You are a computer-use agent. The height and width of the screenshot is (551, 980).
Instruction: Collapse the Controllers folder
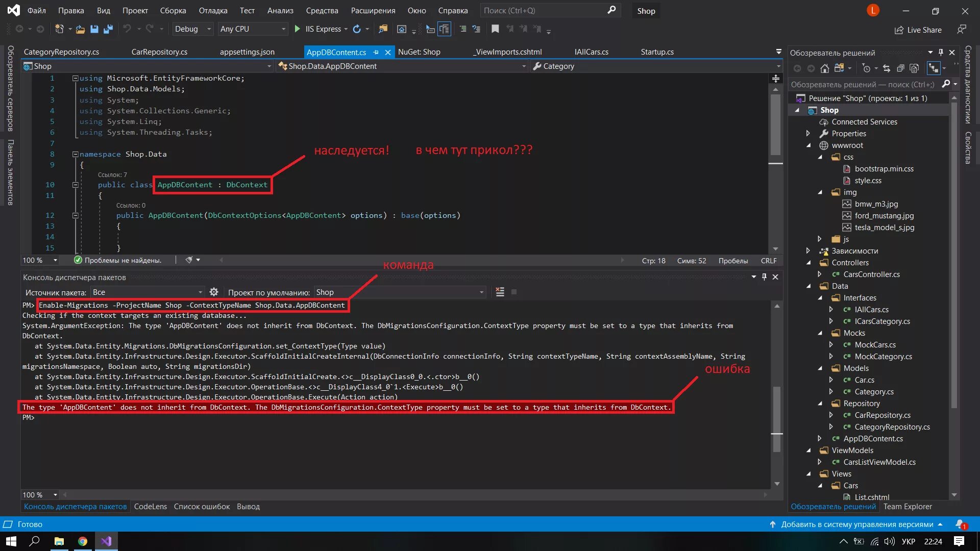coord(808,263)
